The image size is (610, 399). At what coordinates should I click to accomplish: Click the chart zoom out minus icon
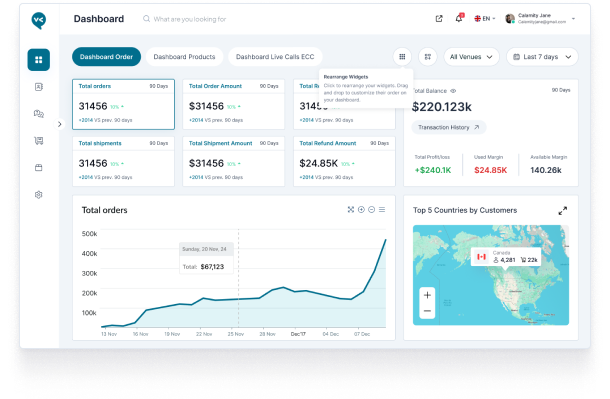(372, 210)
